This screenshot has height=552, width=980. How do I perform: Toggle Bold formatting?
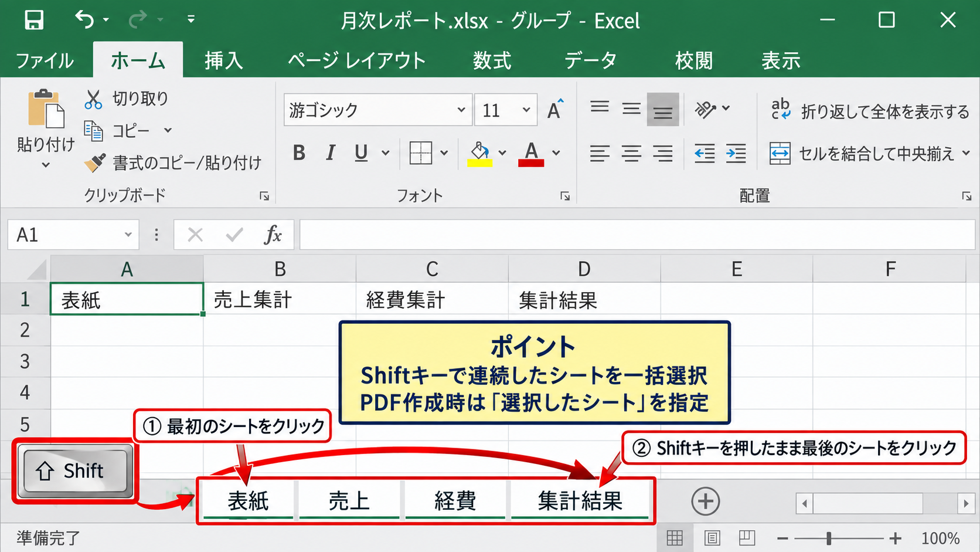(x=299, y=153)
